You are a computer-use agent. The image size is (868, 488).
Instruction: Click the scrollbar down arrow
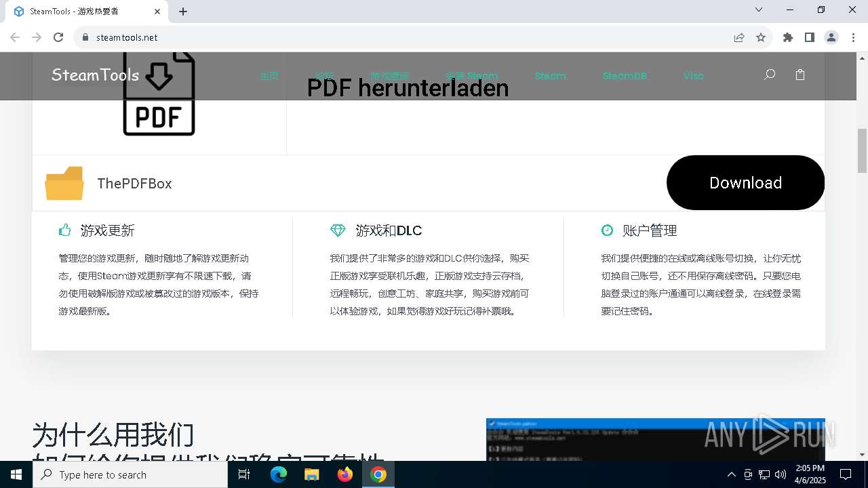(x=862, y=455)
